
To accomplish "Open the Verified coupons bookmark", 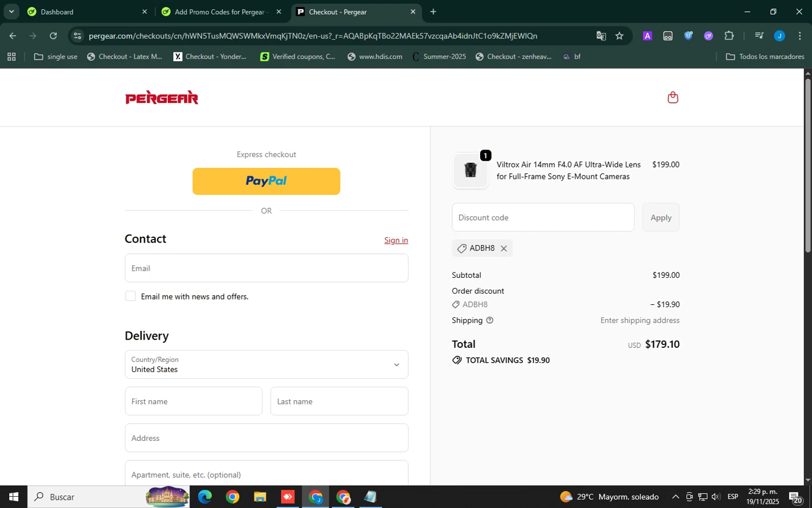I will [298, 57].
